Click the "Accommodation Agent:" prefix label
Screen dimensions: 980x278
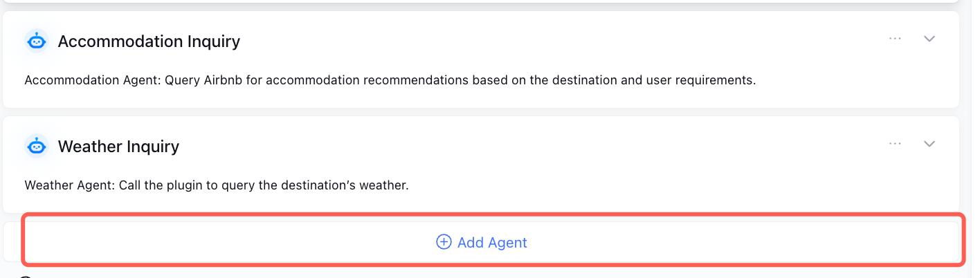coord(92,80)
